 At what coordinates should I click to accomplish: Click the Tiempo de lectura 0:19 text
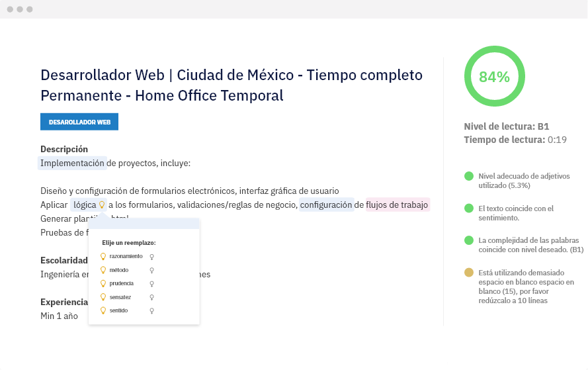(x=515, y=140)
